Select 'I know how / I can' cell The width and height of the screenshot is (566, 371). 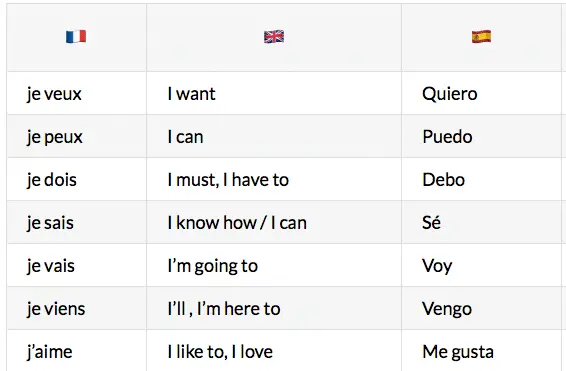[274, 222]
